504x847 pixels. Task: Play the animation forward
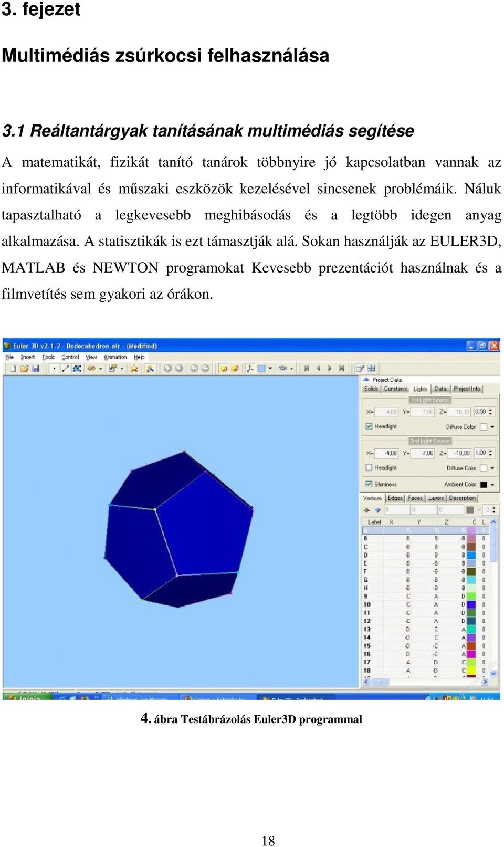tap(330, 368)
